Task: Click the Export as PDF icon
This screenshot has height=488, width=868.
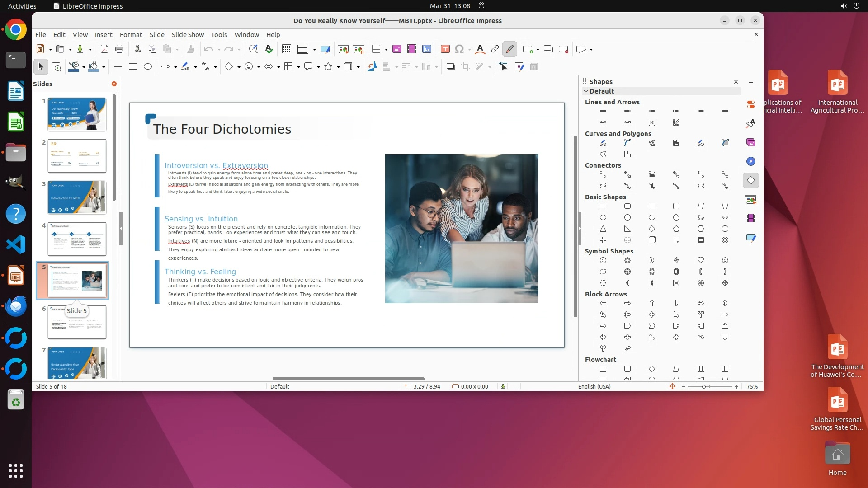Action: coord(104,49)
